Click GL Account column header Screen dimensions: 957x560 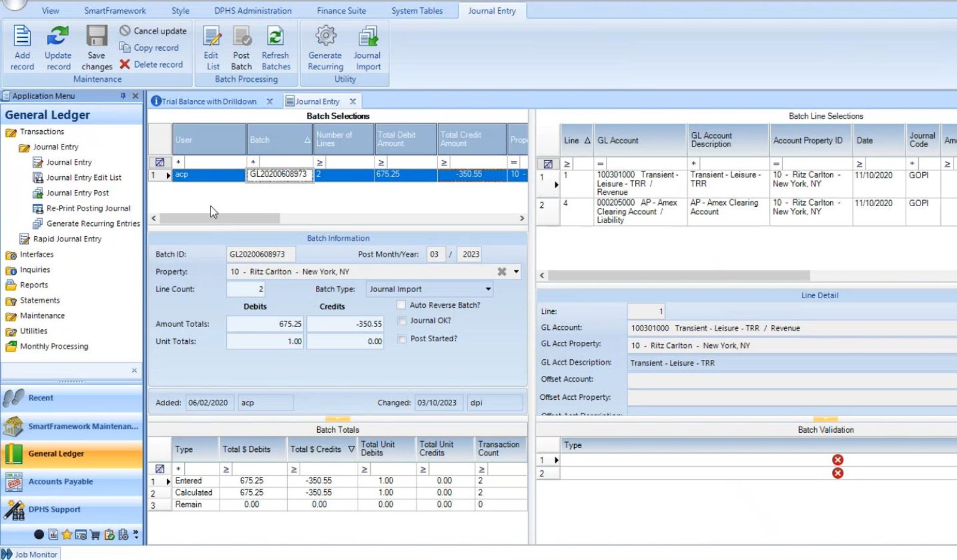coord(640,140)
